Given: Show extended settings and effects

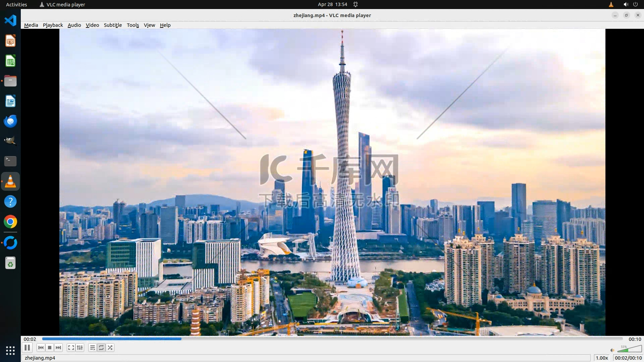Looking at the screenshot, I should (x=80, y=348).
